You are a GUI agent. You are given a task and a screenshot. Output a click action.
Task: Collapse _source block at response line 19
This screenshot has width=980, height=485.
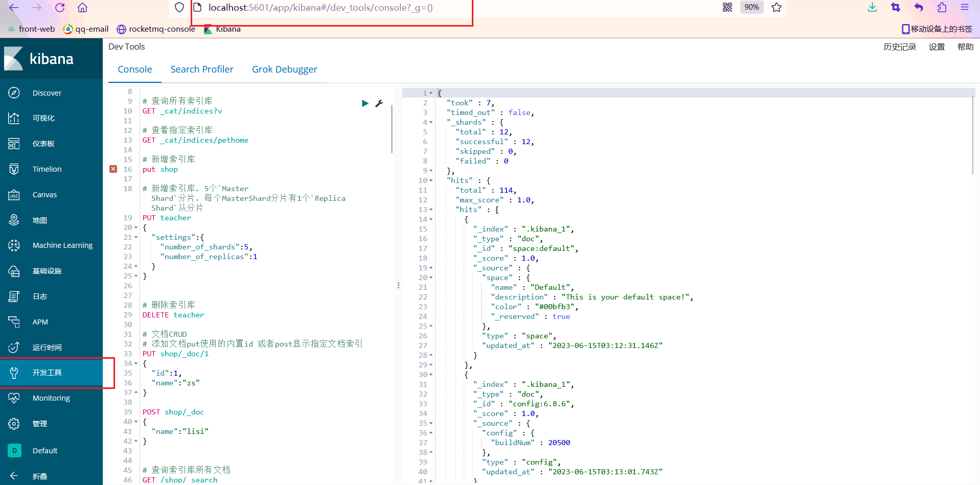tap(431, 268)
